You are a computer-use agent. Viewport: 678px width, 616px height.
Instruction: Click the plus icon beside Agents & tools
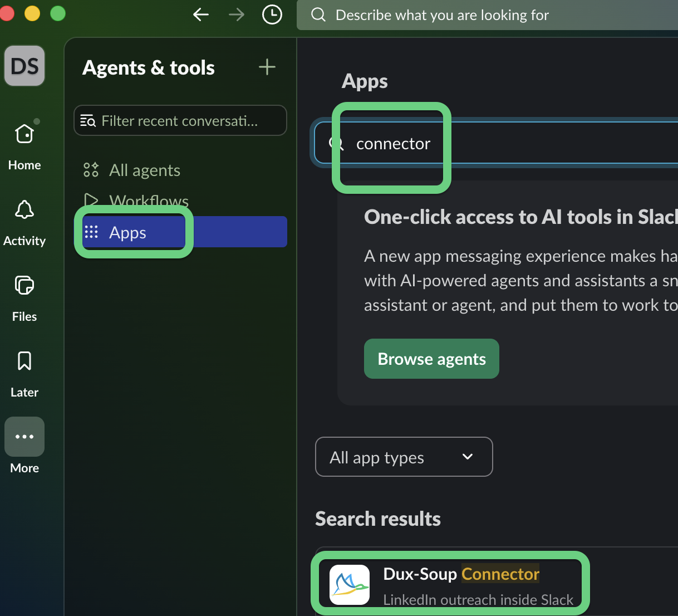pyautogui.click(x=267, y=67)
